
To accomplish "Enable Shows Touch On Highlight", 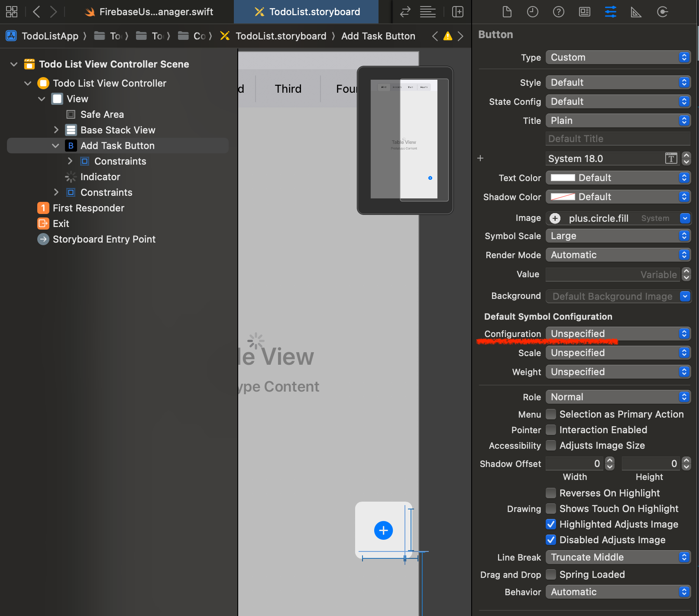I will [551, 509].
